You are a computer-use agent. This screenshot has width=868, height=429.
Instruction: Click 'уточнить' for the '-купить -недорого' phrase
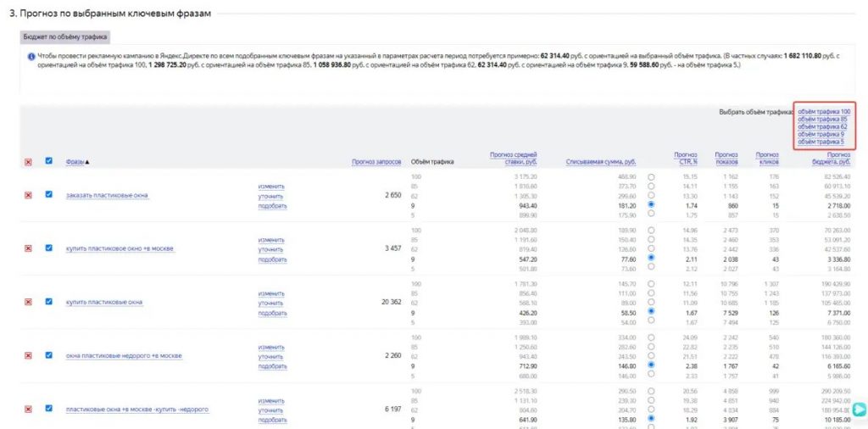pyautogui.click(x=270, y=410)
